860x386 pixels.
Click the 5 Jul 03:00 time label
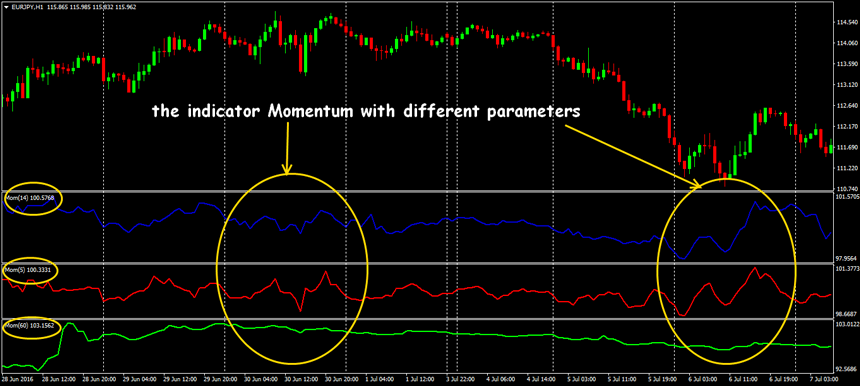tap(582, 379)
